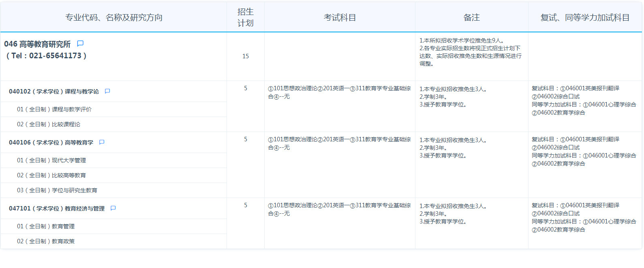Open major 040106 高等教育学
The height and width of the screenshot is (268, 644).
click(51, 143)
